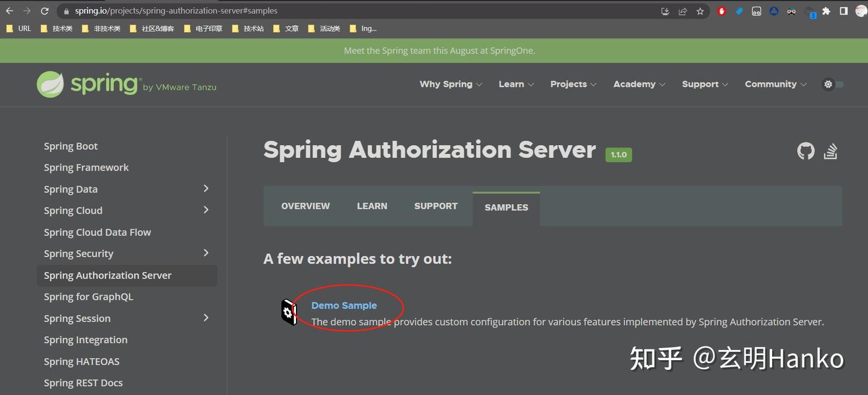
Task: Click the forward navigation arrow
Action: point(27,11)
